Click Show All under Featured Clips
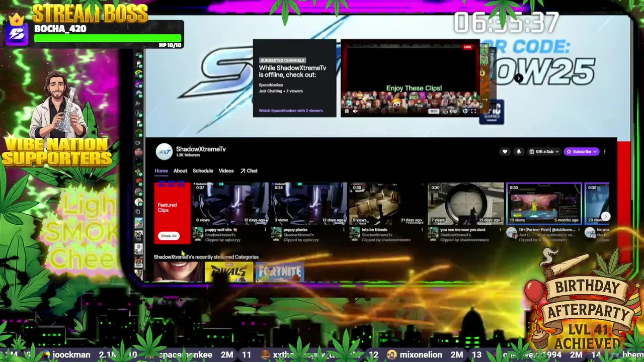This screenshot has height=362, width=644. click(x=169, y=236)
